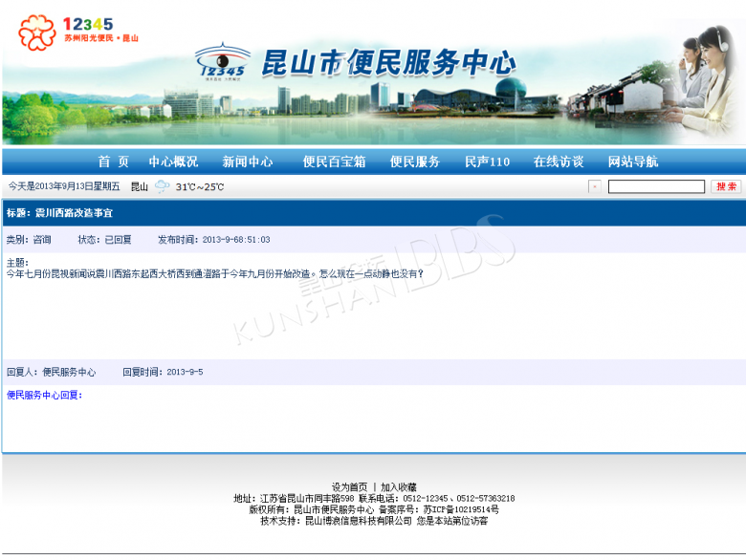Image resolution: width=746 pixels, height=560 pixels.
Task: Click the 苏ICP备10219514号 record number in footer
Action: 461,510
